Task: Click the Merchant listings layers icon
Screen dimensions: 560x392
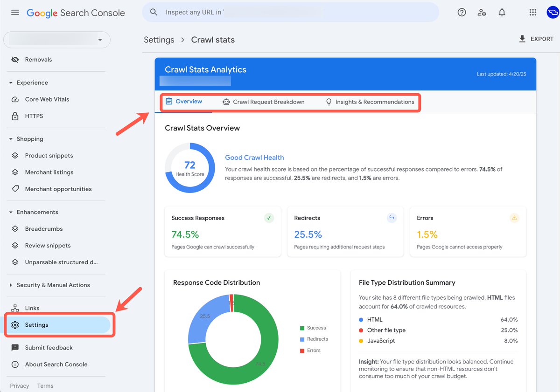Action: (15, 172)
